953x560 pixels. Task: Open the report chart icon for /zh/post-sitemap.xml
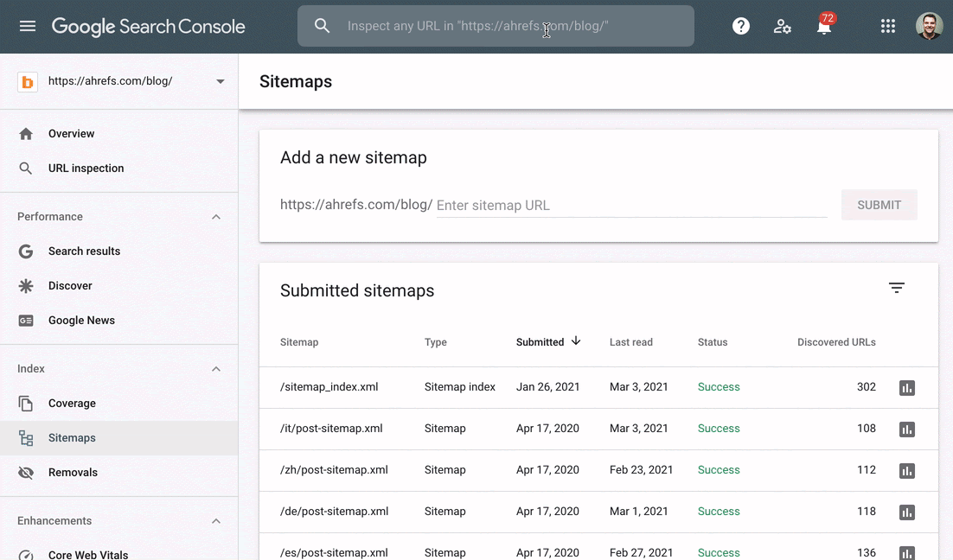[x=906, y=471]
